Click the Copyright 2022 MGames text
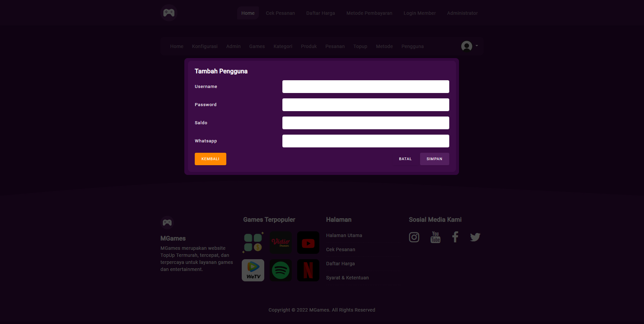The image size is (644, 324). coord(322,310)
